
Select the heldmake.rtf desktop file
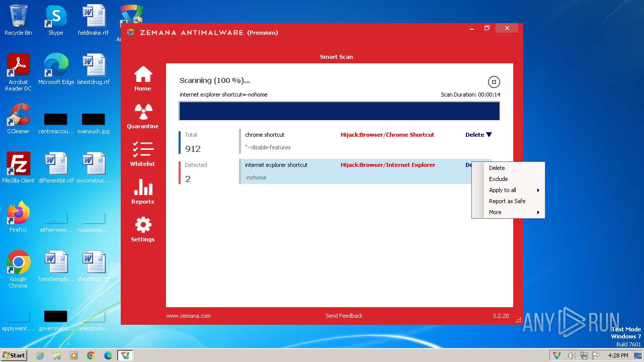[94, 20]
